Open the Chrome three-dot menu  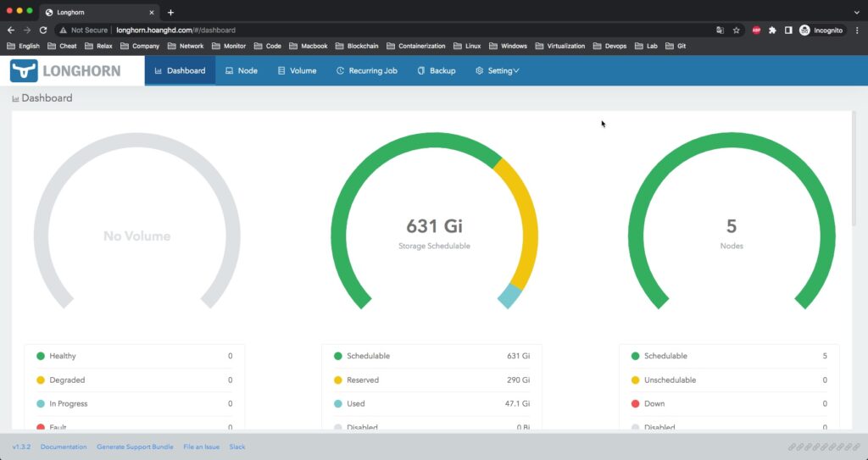(x=857, y=30)
